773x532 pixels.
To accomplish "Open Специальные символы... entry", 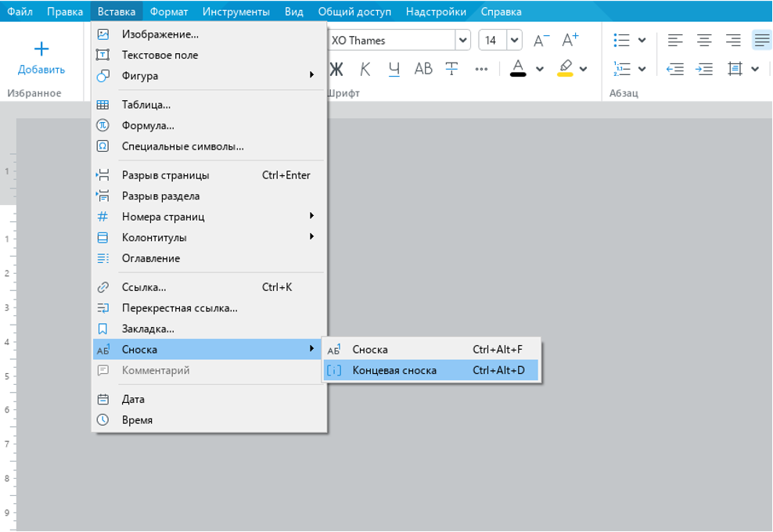I will (x=209, y=146).
